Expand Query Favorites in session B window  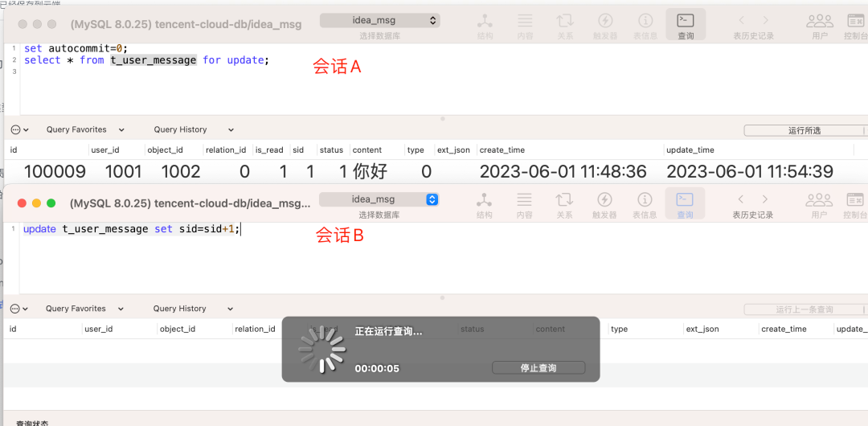tap(84, 309)
